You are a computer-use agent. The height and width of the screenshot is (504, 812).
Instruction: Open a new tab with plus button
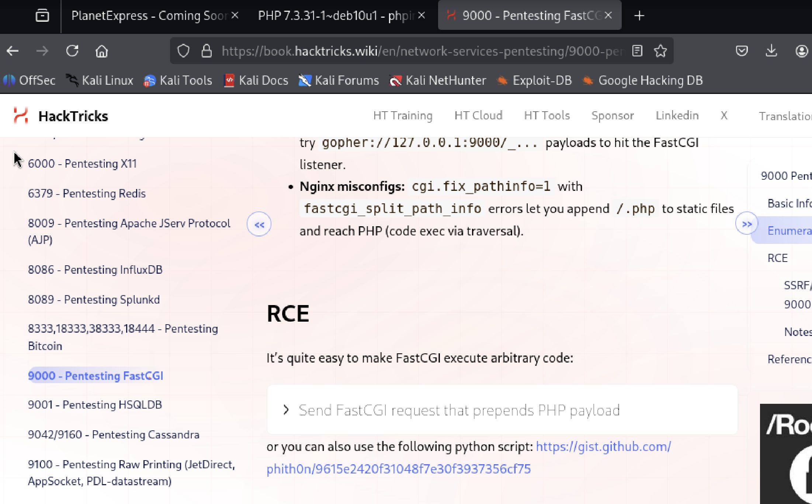(x=639, y=15)
